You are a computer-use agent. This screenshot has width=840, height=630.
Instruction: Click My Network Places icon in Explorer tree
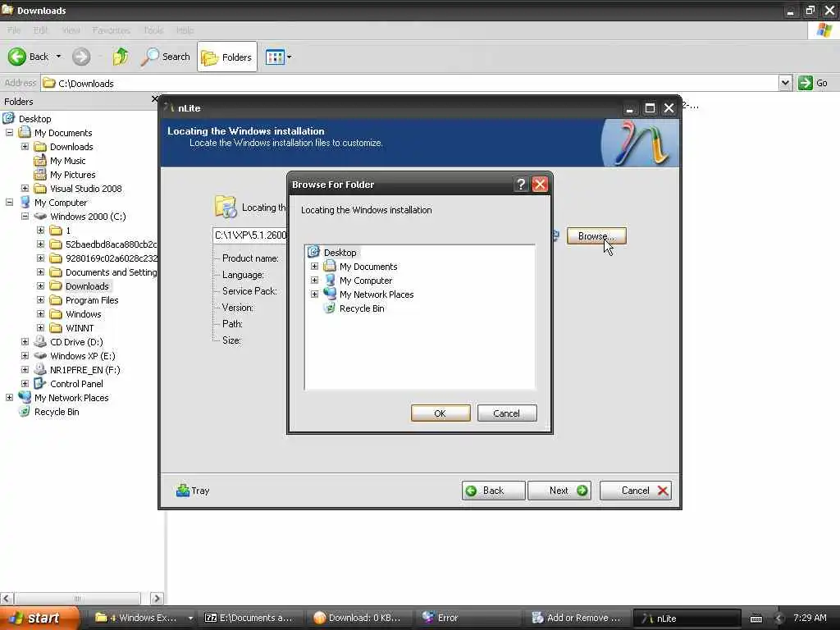point(25,398)
